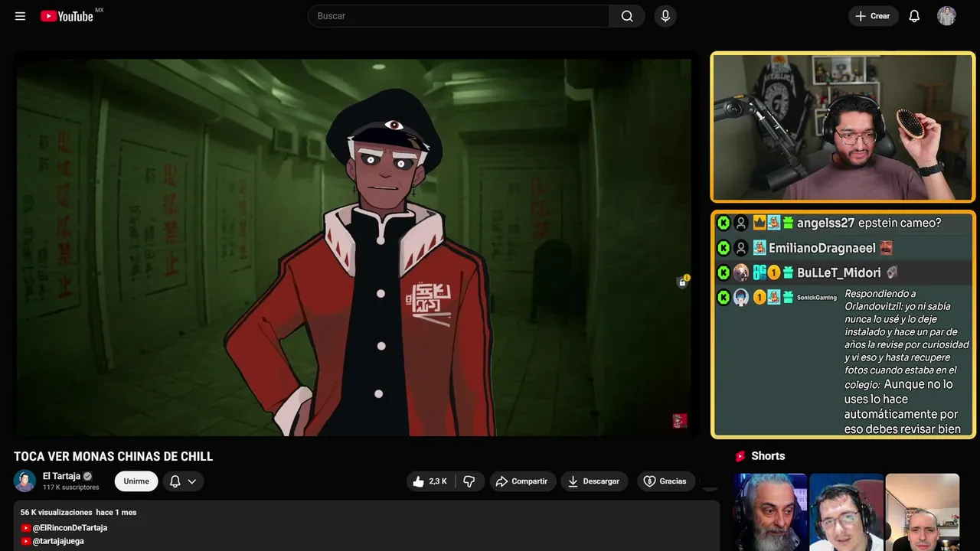
Task: Click the Compartir share button
Action: [x=522, y=481]
